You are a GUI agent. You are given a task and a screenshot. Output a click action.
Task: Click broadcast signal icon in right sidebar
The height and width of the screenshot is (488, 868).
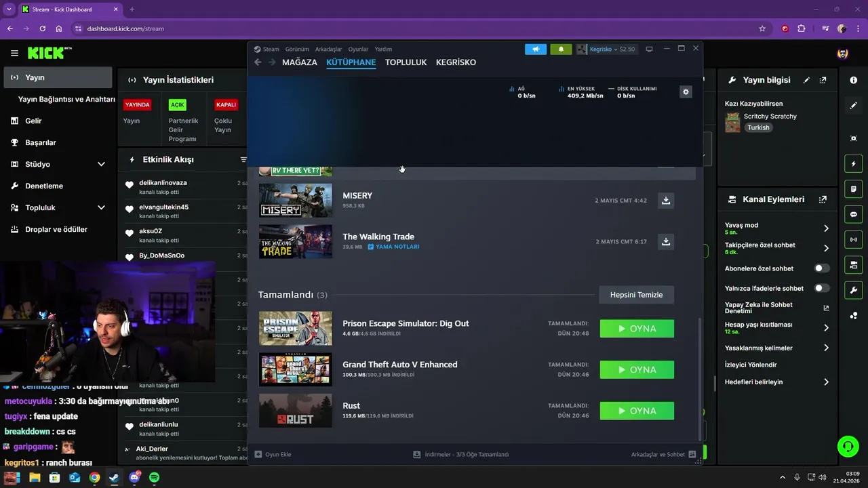[854, 239]
